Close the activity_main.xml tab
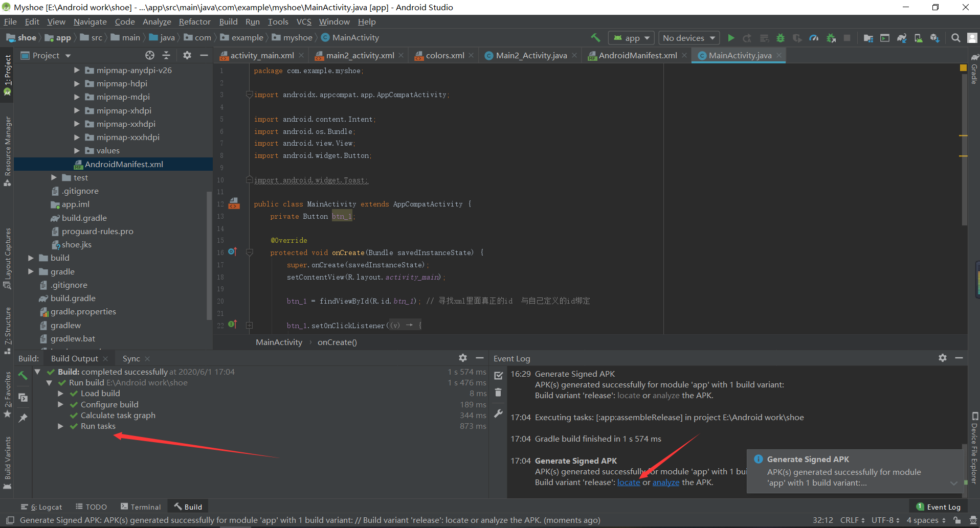 301,55
